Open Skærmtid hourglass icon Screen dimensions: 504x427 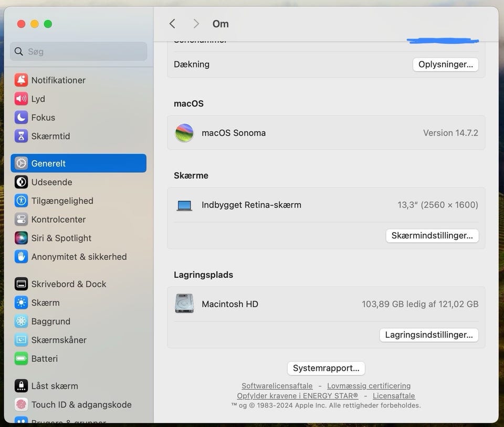(21, 136)
